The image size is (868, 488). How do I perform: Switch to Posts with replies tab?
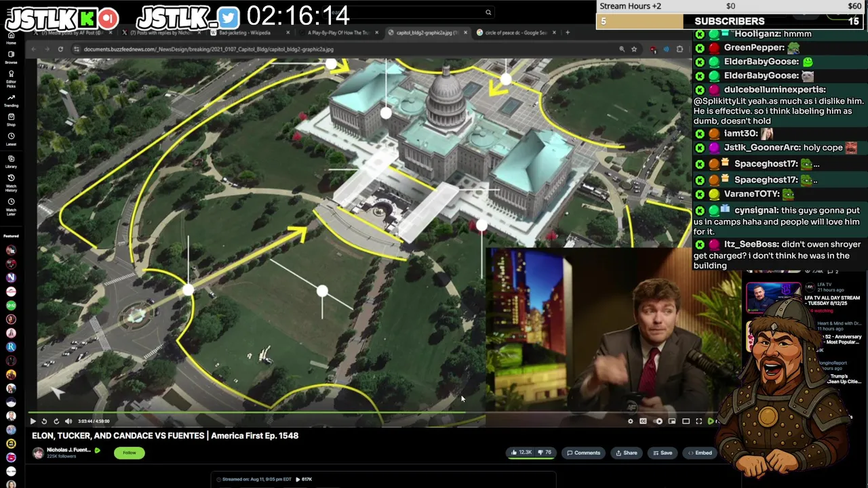pos(163,33)
